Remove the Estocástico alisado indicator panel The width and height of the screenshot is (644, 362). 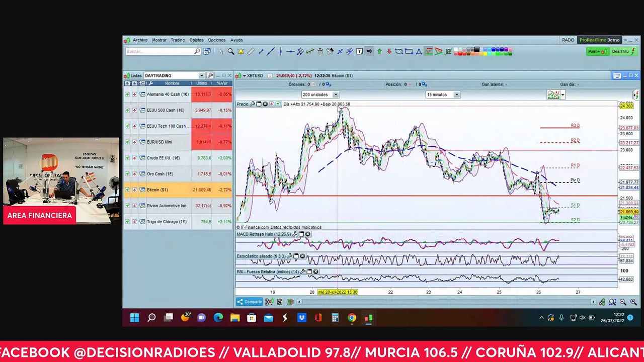point(302,256)
